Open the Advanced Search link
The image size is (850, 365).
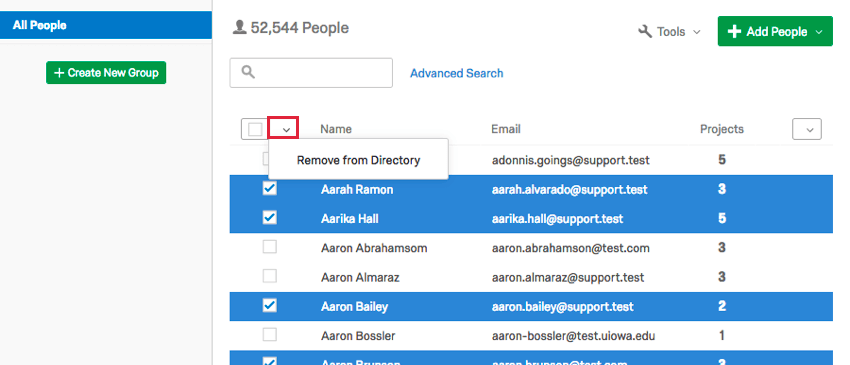tap(456, 73)
